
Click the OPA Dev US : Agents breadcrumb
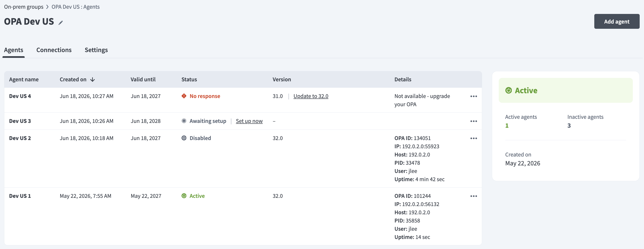click(75, 7)
